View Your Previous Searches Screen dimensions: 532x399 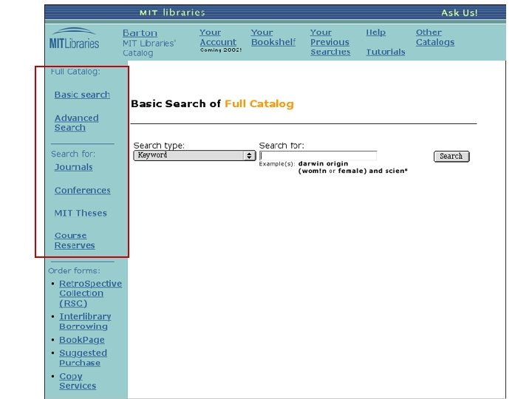point(330,42)
